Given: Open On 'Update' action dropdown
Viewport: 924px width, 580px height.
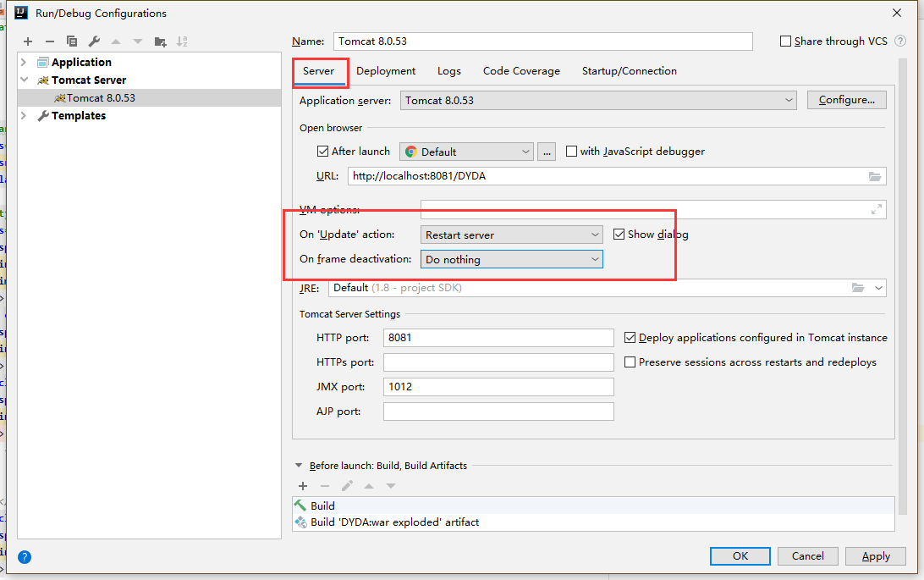Looking at the screenshot, I should tap(511, 235).
